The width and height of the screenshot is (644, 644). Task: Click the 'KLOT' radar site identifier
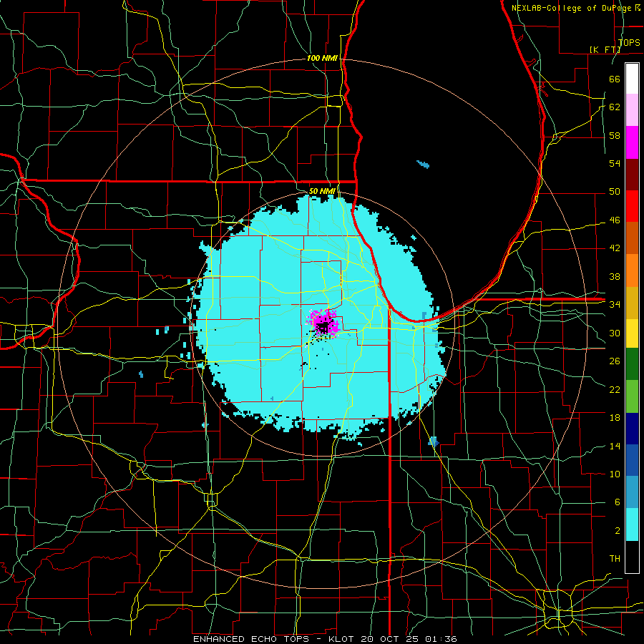point(342,639)
